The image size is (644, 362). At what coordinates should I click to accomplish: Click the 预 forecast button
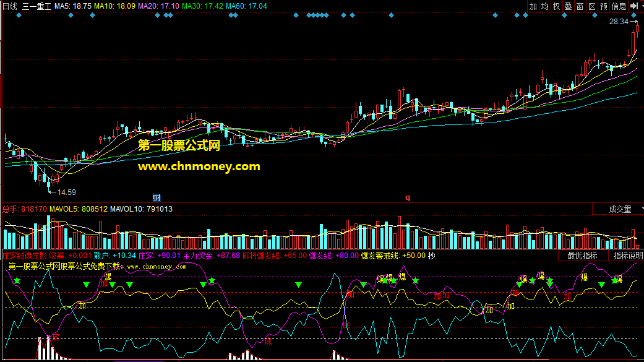point(604,6)
